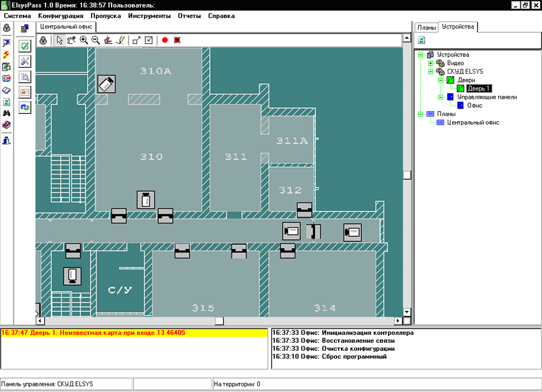Select Офис in the device tree
Screen dimensions: 542x392
(474, 106)
